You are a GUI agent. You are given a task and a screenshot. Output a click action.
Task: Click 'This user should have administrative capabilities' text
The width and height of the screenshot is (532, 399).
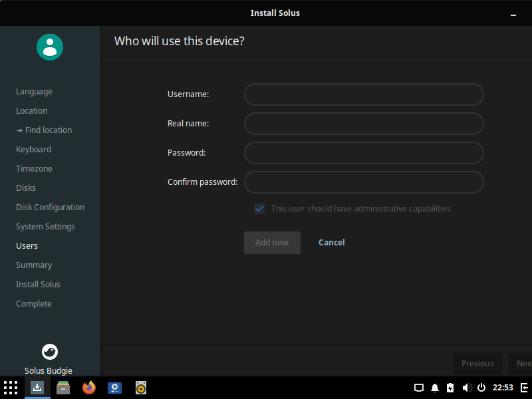click(361, 209)
